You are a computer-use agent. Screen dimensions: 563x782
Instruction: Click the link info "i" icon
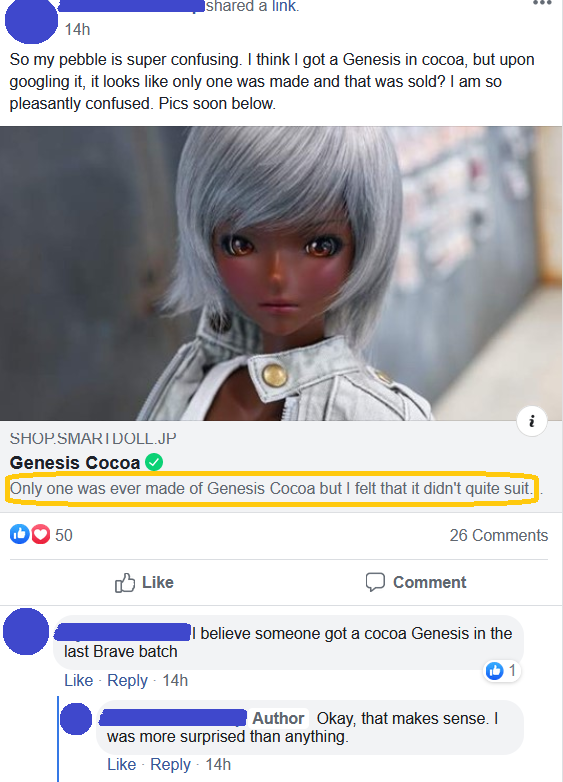tap(532, 421)
